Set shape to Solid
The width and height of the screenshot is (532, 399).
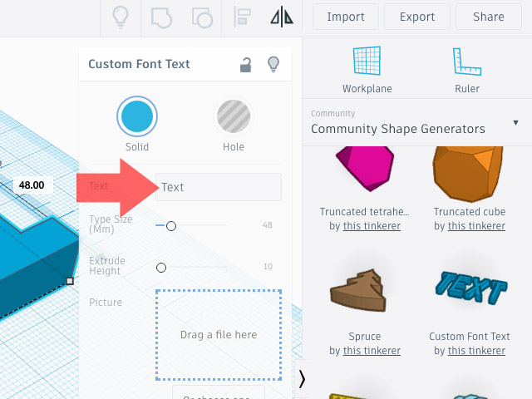[x=137, y=117]
